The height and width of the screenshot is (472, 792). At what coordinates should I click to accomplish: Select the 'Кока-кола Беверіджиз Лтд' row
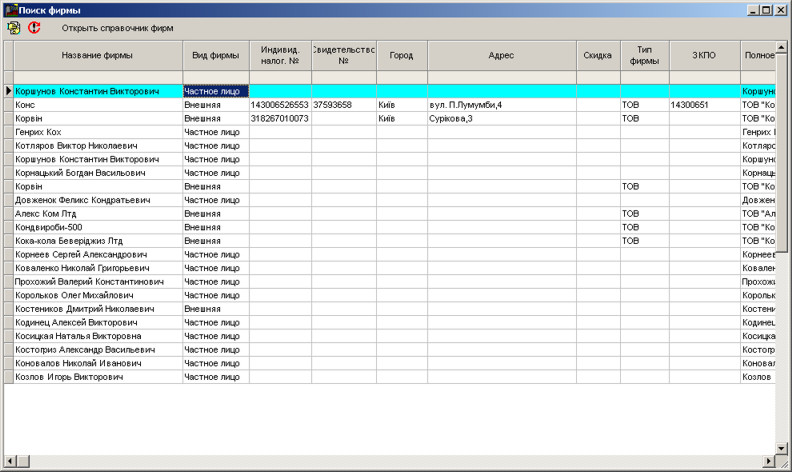[x=97, y=241]
